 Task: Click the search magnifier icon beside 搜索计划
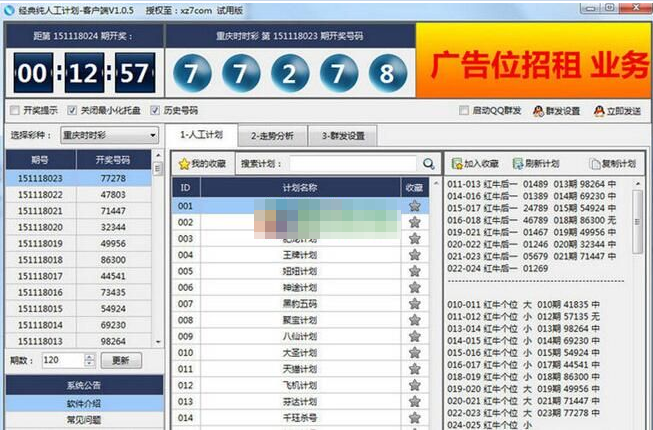pyautogui.click(x=429, y=163)
